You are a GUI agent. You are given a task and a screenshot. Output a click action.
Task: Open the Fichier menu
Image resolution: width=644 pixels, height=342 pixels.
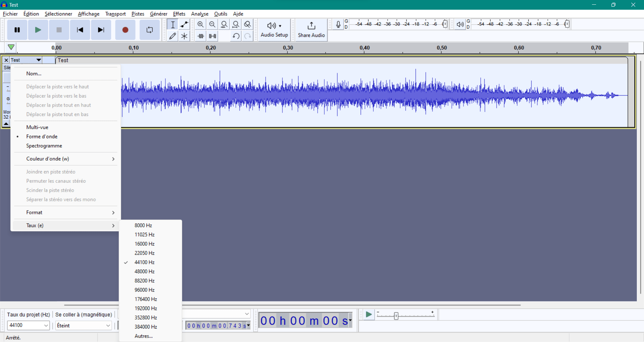point(10,14)
